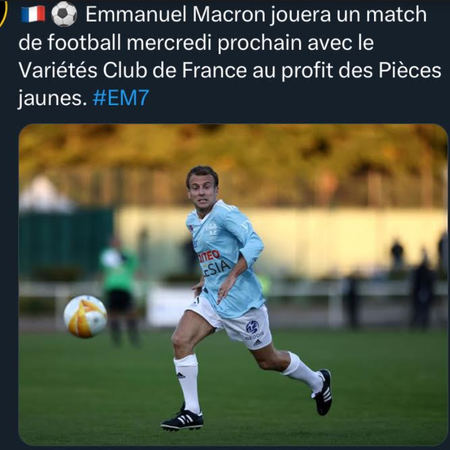Open the #EM7 hashtag link
450x450 pixels.
click(121, 98)
